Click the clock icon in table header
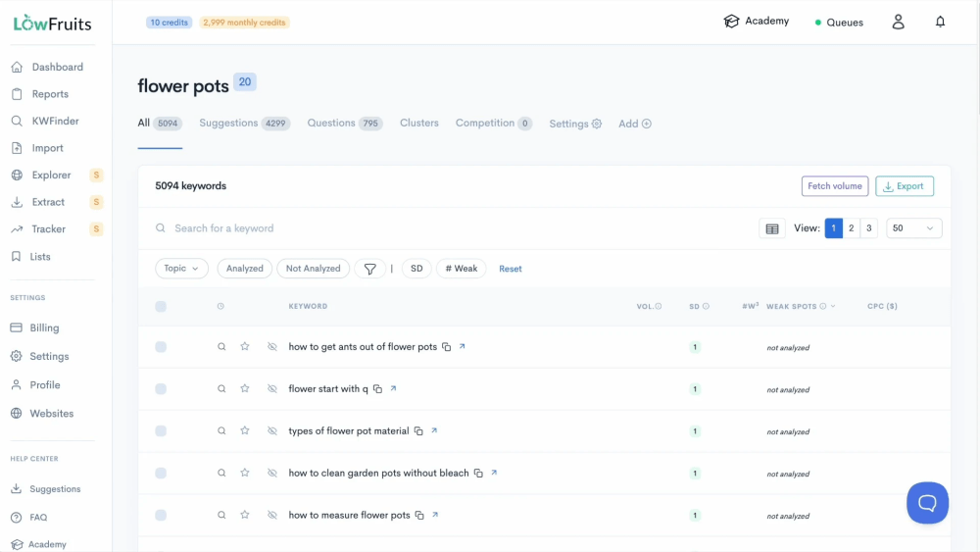 (220, 306)
